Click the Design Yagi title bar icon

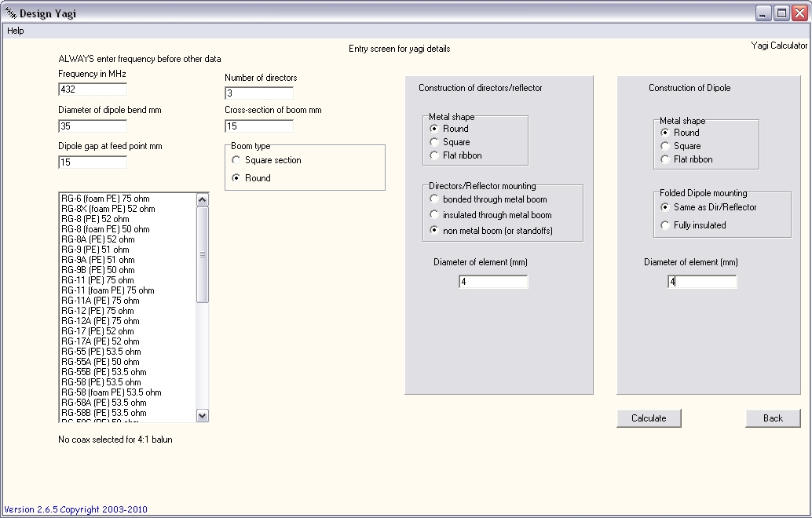[x=10, y=13]
